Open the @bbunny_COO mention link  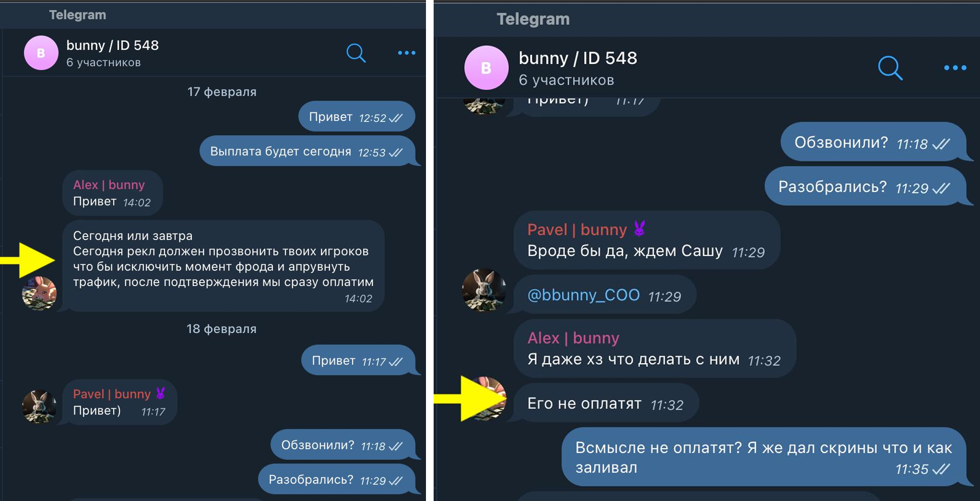point(583,295)
